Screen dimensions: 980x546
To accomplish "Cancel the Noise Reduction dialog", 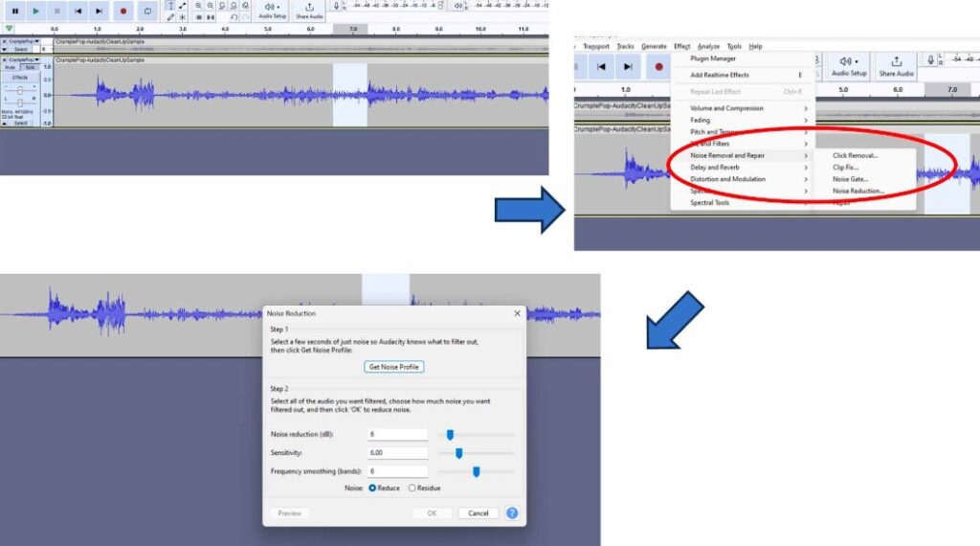I will (x=479, y=512).
